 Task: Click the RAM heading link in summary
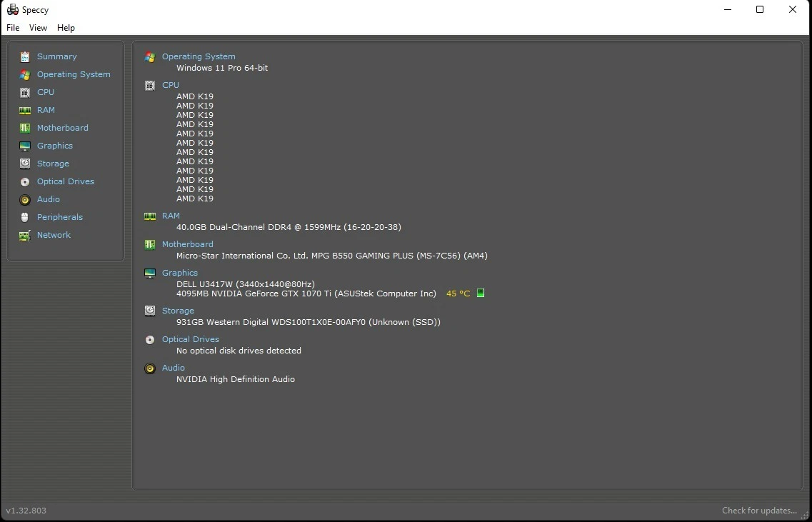click(x=171, y=216)
